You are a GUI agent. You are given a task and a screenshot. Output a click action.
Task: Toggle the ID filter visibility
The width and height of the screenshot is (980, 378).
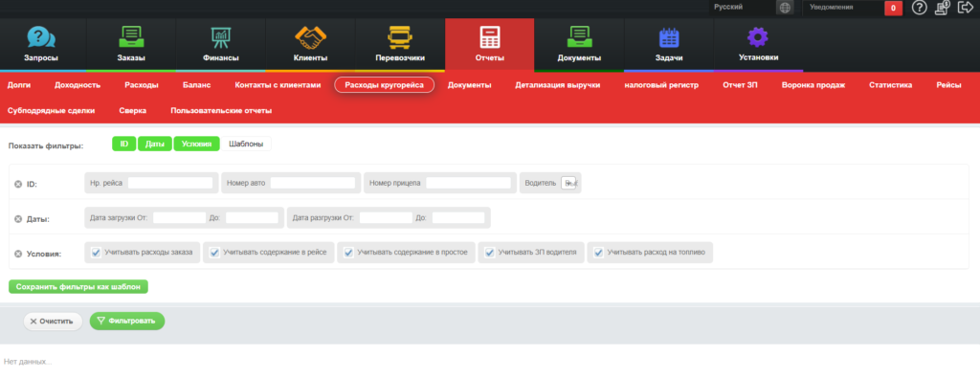point(124,144)
